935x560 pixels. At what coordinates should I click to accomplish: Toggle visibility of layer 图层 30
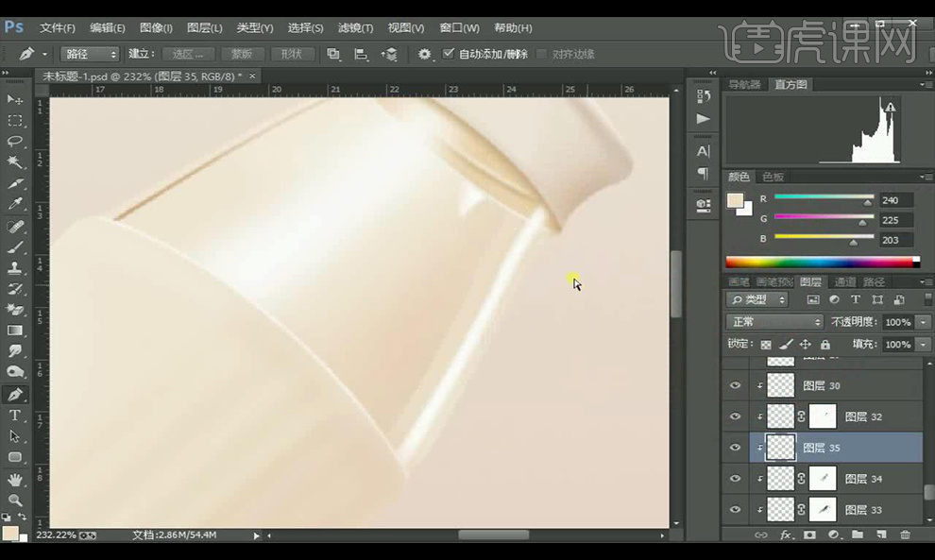point(736,385)
